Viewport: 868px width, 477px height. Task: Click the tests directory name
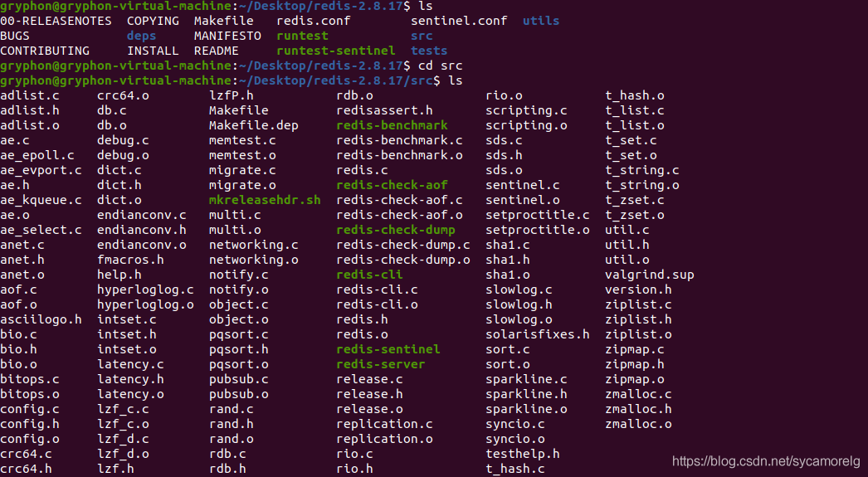point(429,51)
